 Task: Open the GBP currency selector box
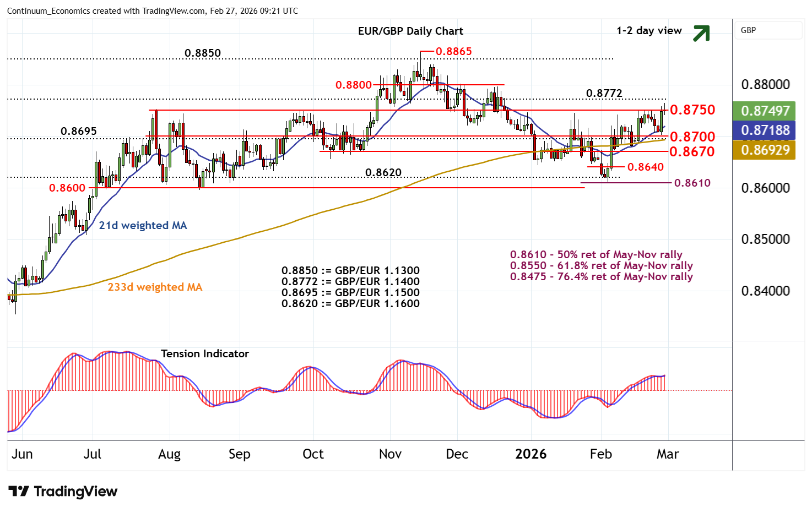(768, 30)
